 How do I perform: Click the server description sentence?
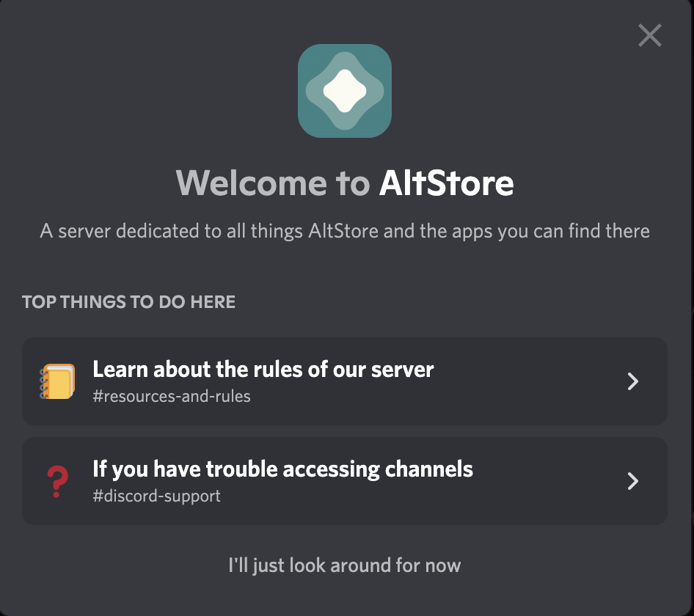click(345, 232)
